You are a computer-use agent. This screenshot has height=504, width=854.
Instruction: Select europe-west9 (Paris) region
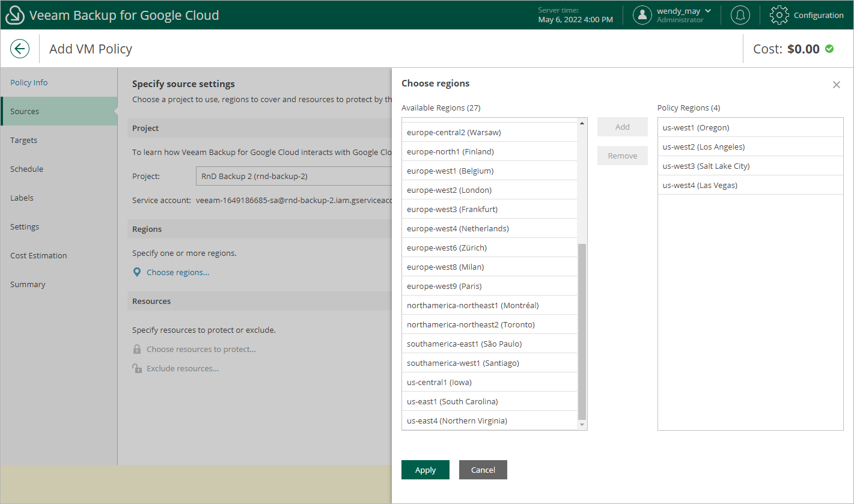[489, 286]
